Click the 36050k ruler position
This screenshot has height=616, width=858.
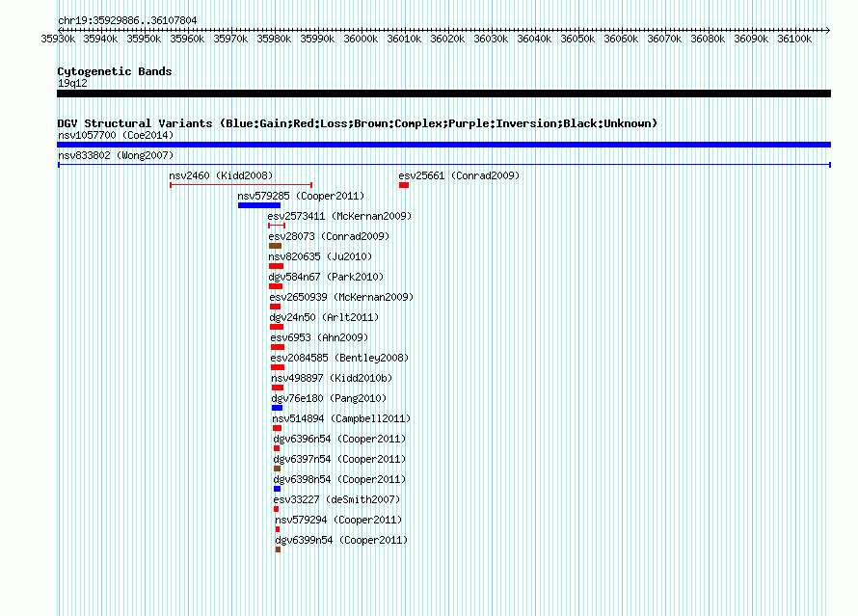pyautogui.click(x=577, y=39)
